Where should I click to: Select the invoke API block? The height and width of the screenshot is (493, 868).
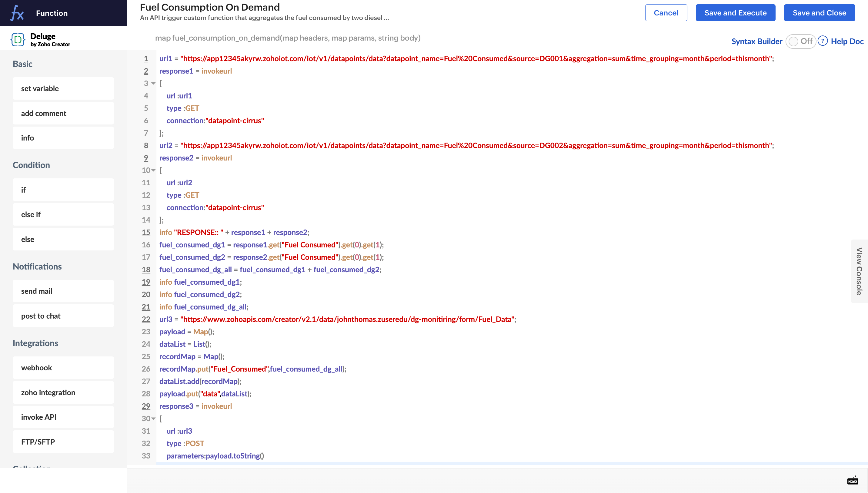point(63,417)
